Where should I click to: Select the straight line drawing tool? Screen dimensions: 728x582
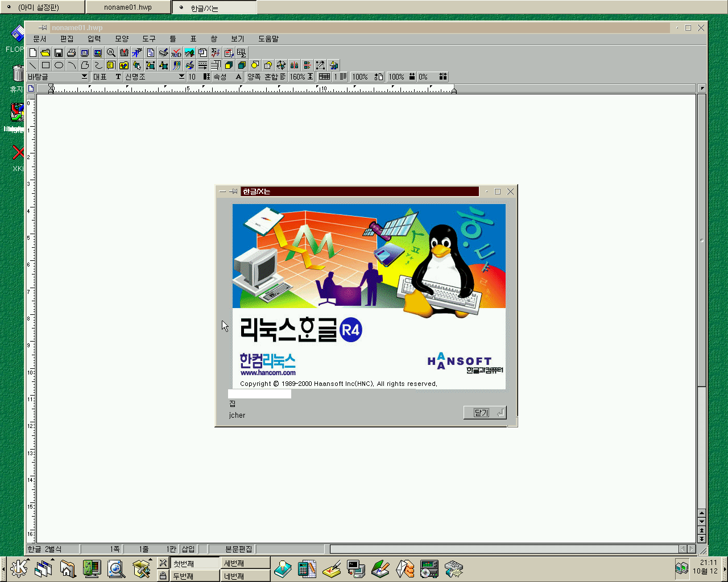(32, 65)
